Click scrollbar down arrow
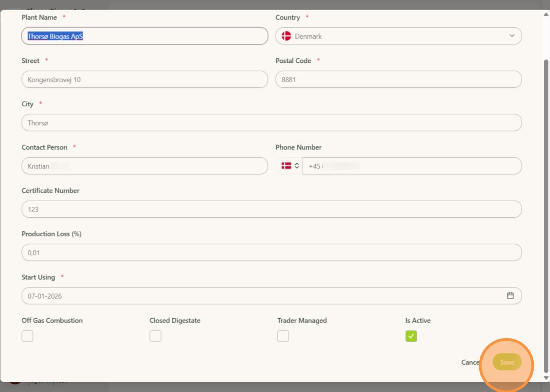The width and height of the screenshot is (550, 392). click(x=546, y=378)
